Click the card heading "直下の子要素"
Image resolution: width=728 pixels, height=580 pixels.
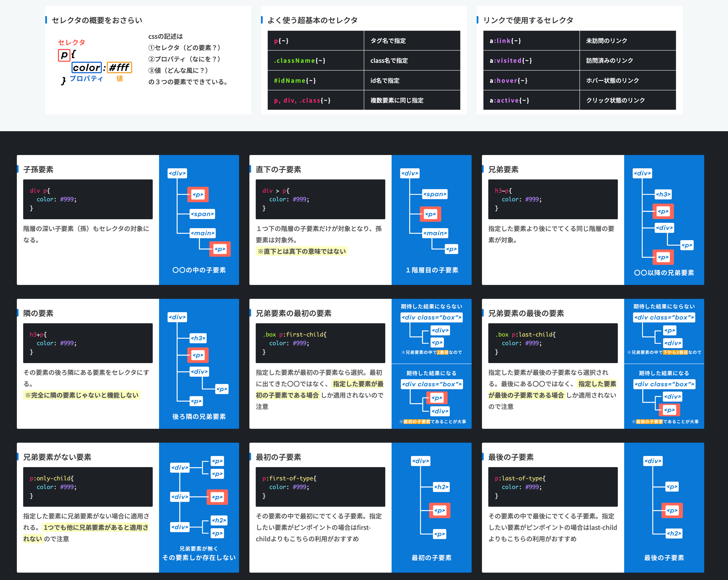pos(278,170)
